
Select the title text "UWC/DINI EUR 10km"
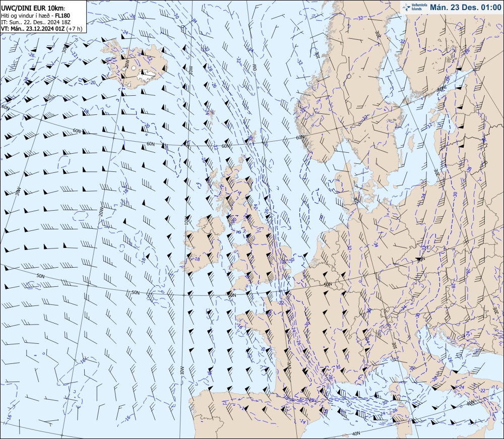(x=32, y=9)
